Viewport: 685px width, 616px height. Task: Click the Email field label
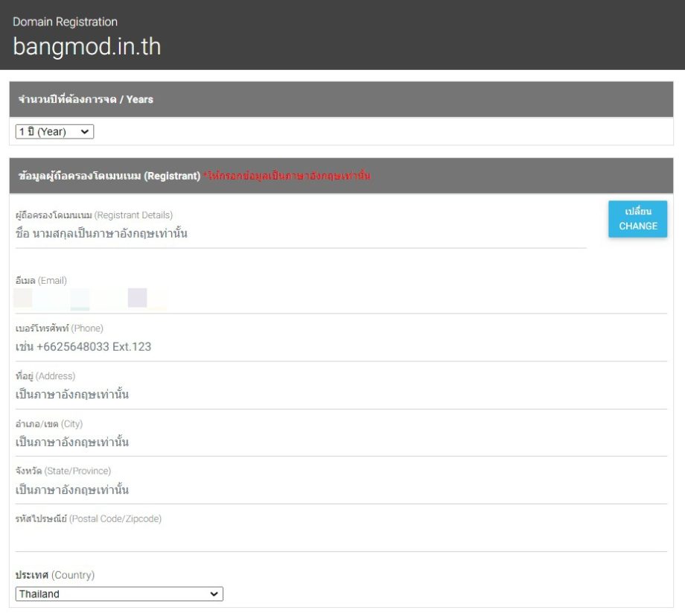click(41, 281)
